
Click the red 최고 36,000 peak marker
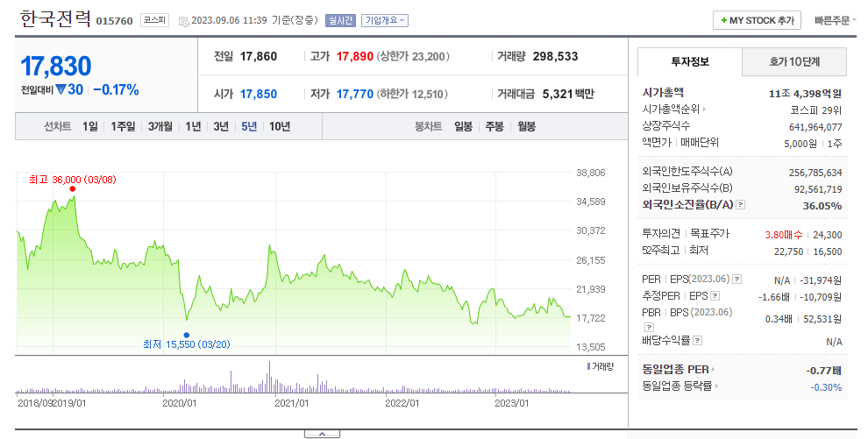click(73, 189)
